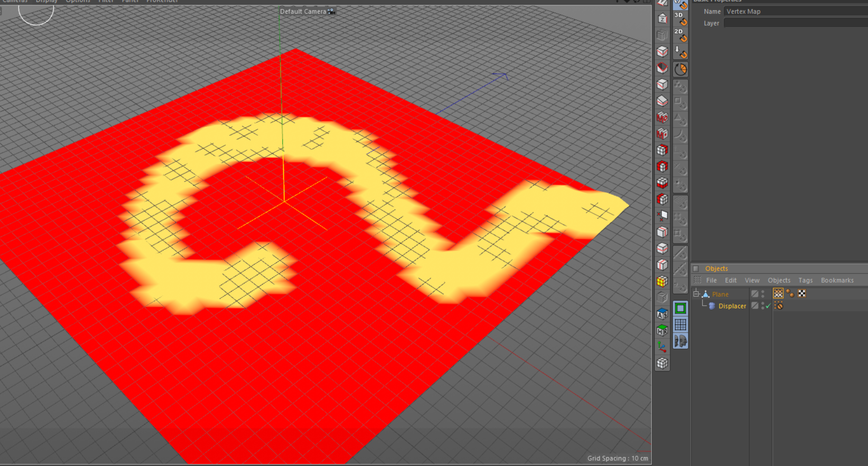This screenshot has width=868, height=466.
Task: Select the Displacer object in the tree
Action: tap(732, 306)
